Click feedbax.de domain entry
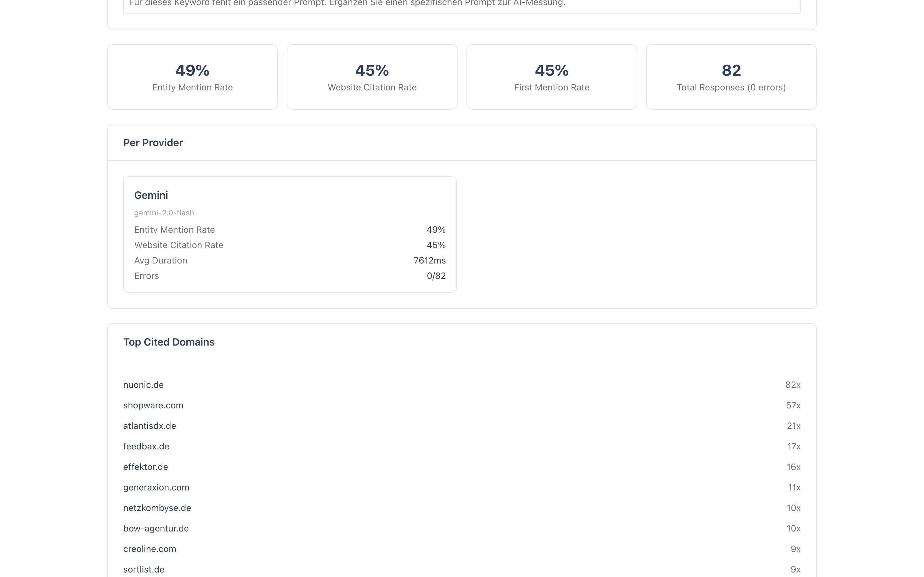Screen dimensions: 924x577 (x=146, y=446)
